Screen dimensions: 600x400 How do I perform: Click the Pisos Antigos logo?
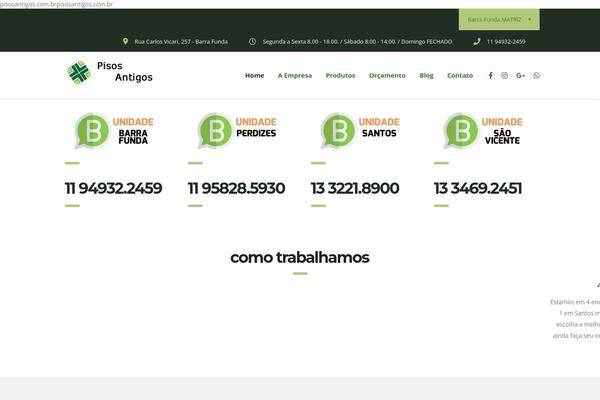click(x=110, y=72)
